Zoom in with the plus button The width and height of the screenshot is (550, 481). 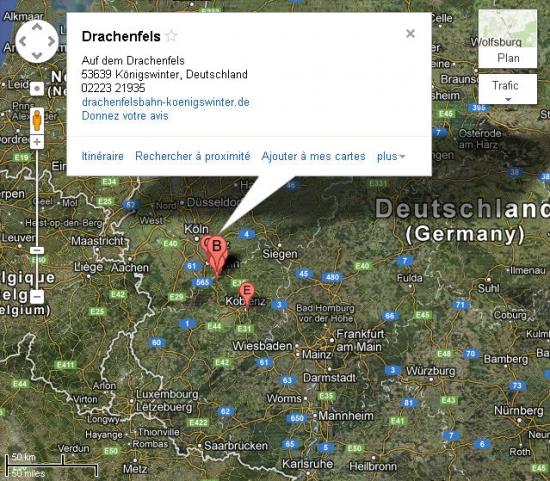[x=37, y=142]
